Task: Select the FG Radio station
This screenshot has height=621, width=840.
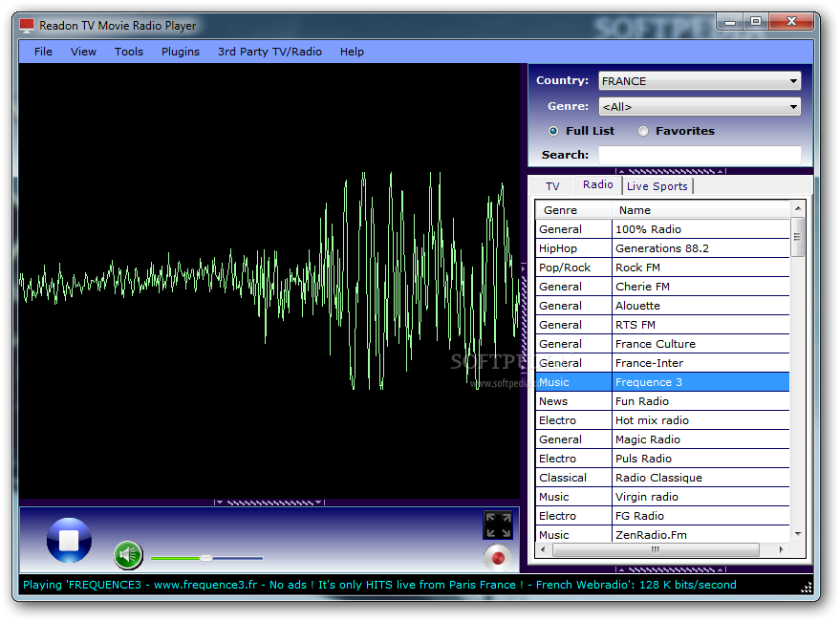Action: coord(662,516)
